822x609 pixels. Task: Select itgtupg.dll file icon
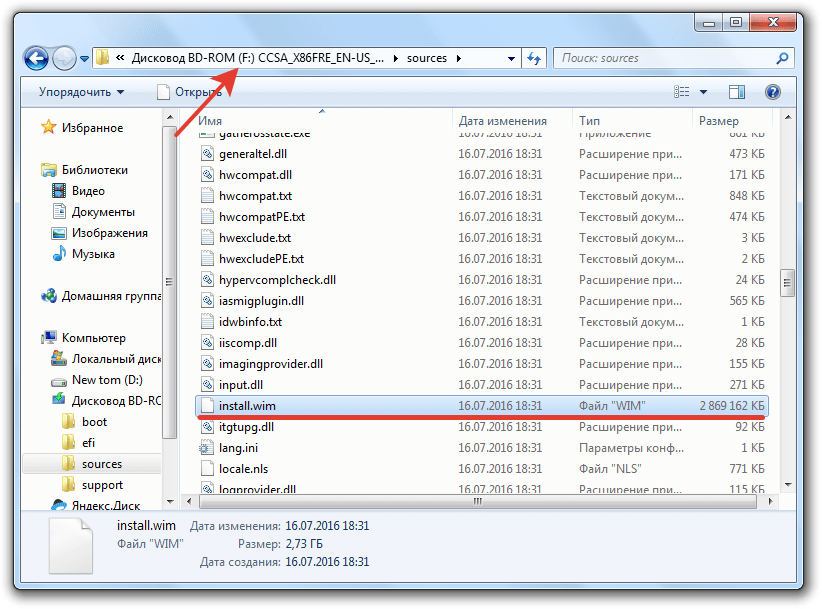(x=208, y=427)
